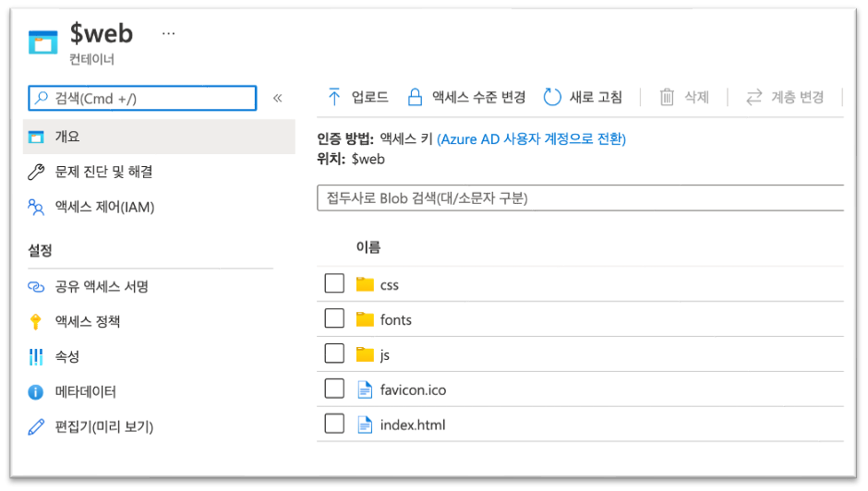This screenshot has width=868, height=491.
Task: Click the bars icon for 속성
Action: (x=36, y=357)
